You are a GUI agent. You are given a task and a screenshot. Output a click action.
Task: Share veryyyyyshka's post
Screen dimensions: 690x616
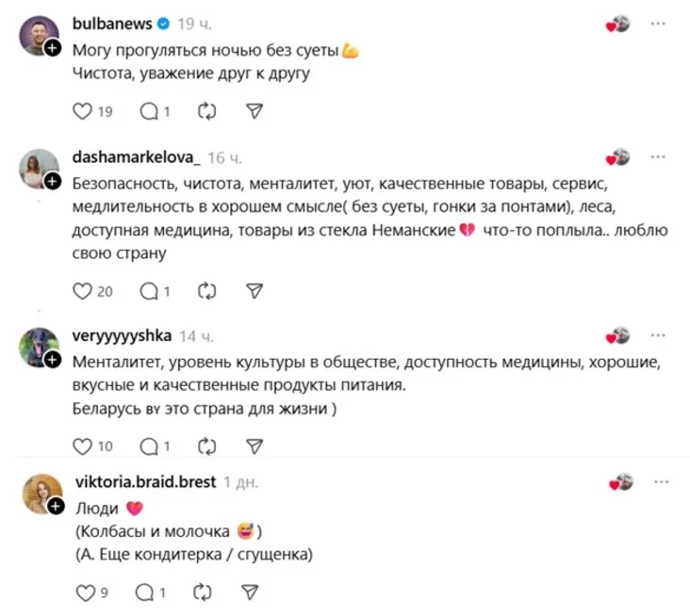pyautogui.click(x=253, y=446)
